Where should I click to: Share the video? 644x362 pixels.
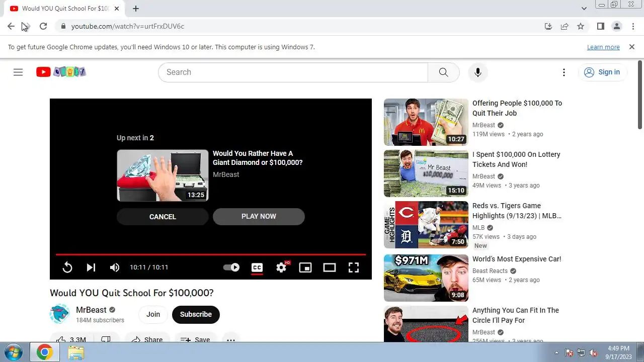tap(147, 339)
